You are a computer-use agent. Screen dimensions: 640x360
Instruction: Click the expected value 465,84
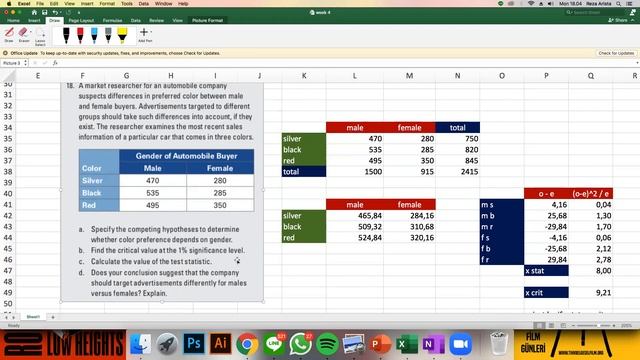(x=354, y=216)
